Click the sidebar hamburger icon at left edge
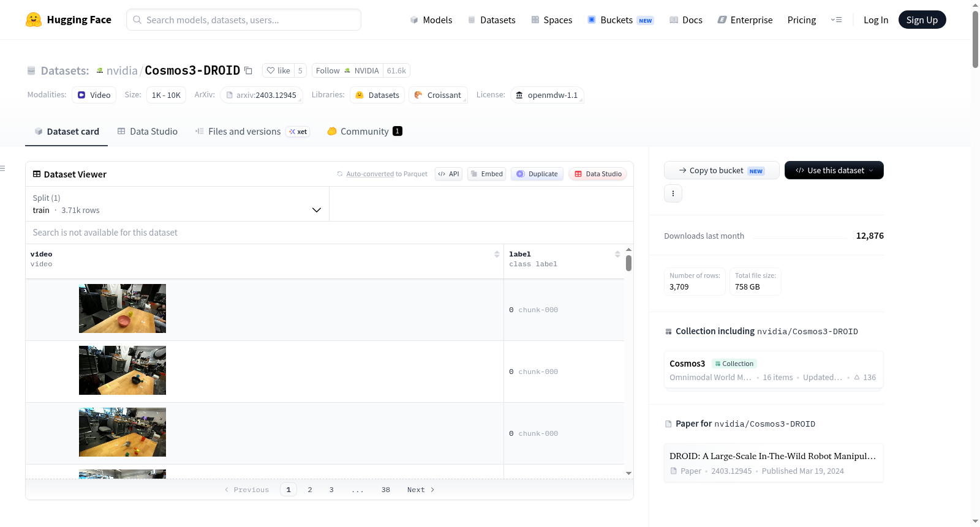 (2, 168)
